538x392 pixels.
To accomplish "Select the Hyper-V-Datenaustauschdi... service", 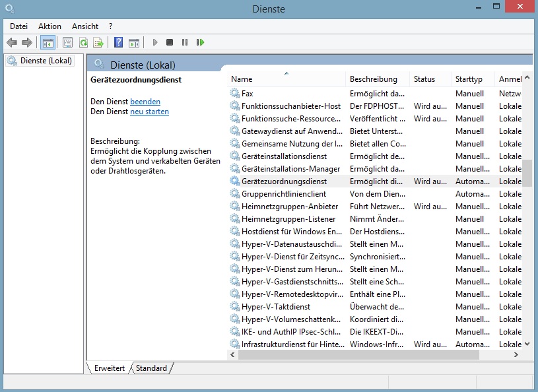I will [292, 244].
